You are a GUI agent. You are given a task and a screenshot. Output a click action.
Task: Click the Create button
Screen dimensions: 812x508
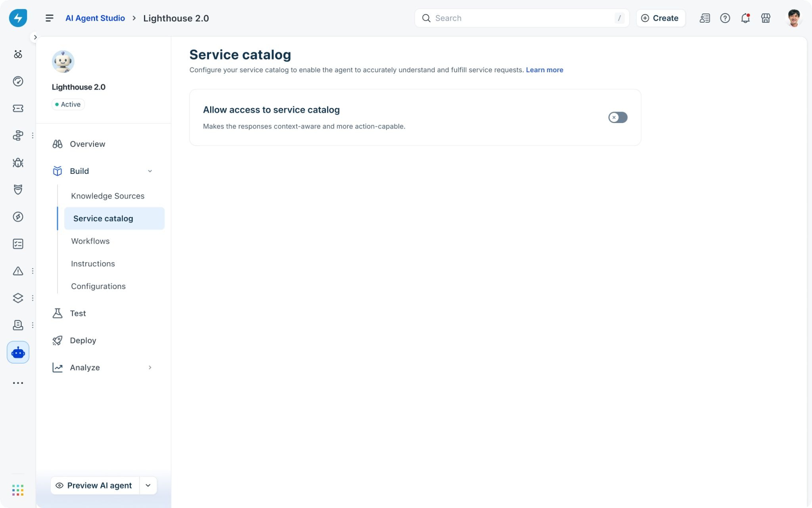[x=660, y=18]
